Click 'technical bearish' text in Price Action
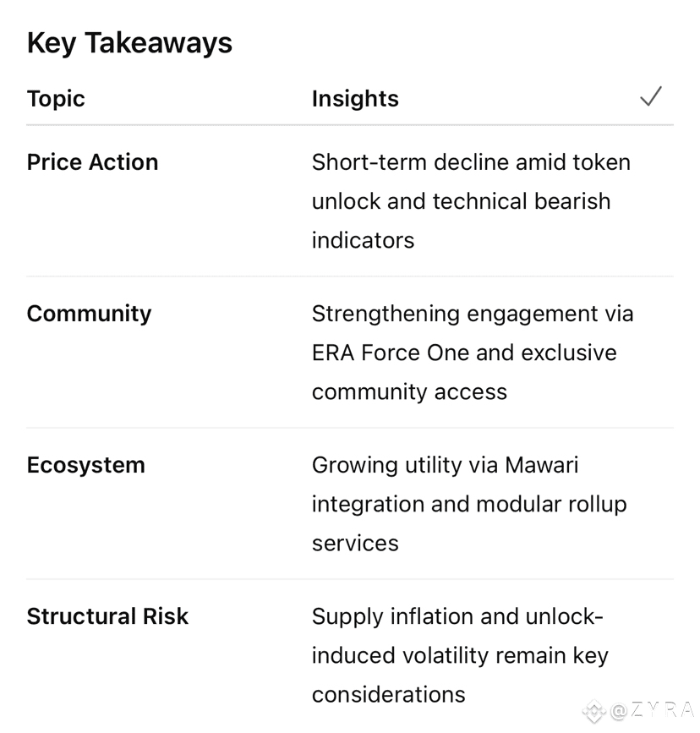Viewport: 700px width, 733px height. (x=522, y=201)
